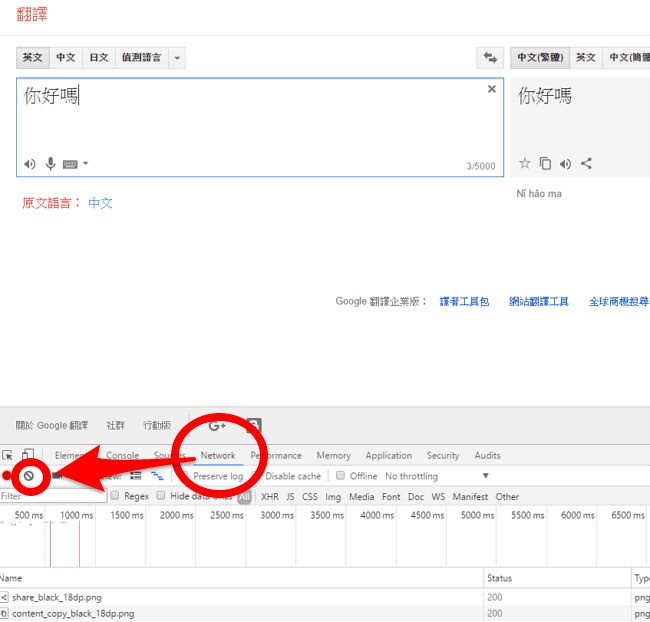Image resolution: width=650 pixels, height=622 pixels.
Task: Open 社群 footer link
Action: click(x=115, y=425)
